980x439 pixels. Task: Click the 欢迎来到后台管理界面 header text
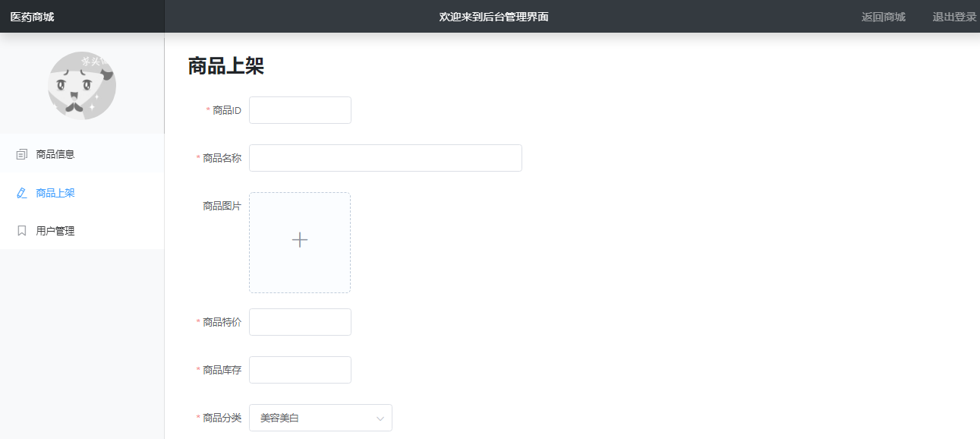(x=494, y=17)
